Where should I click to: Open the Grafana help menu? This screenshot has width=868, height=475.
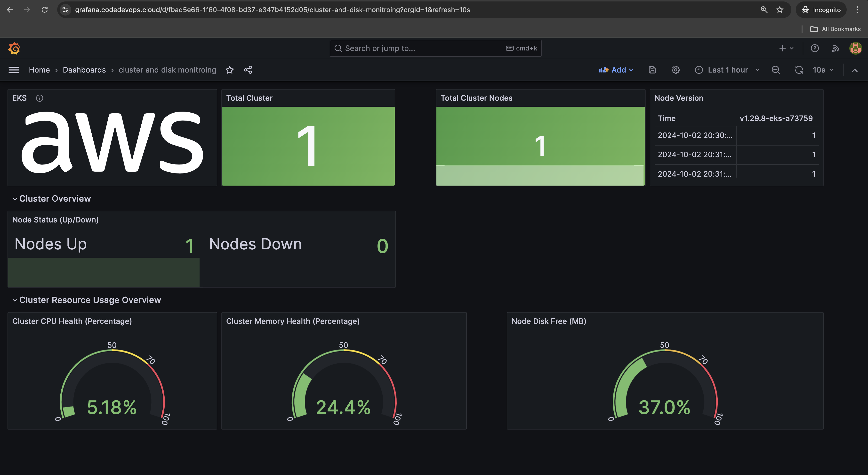point(815,48)
